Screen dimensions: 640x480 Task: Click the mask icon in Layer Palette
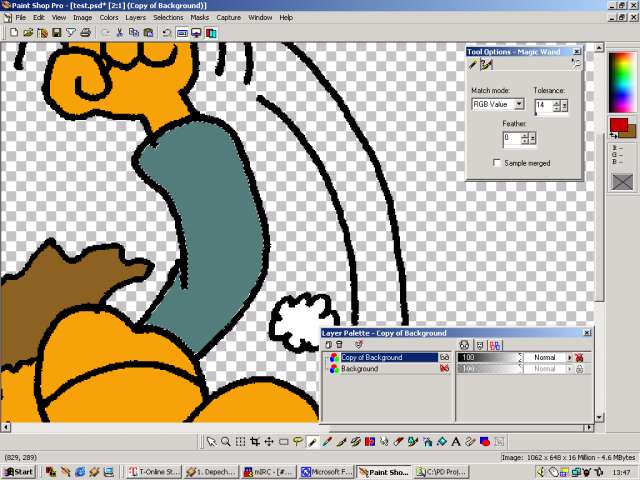tap(359, 345)
